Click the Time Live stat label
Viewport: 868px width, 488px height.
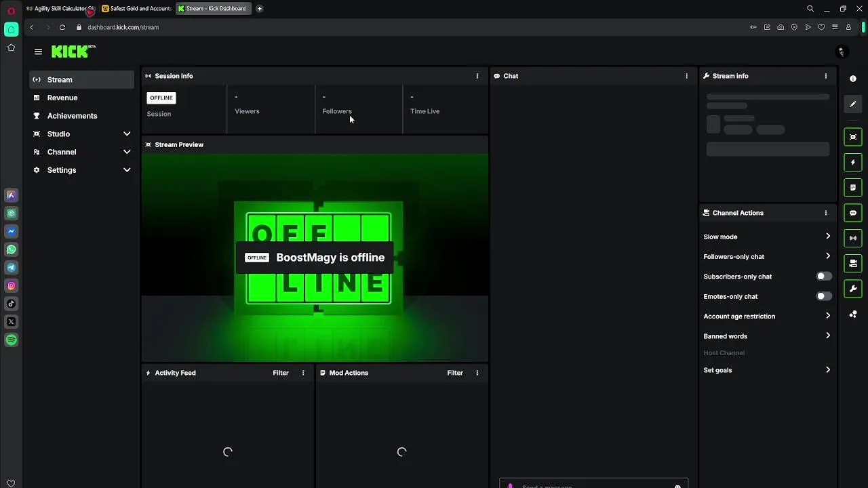coord(425,111)
